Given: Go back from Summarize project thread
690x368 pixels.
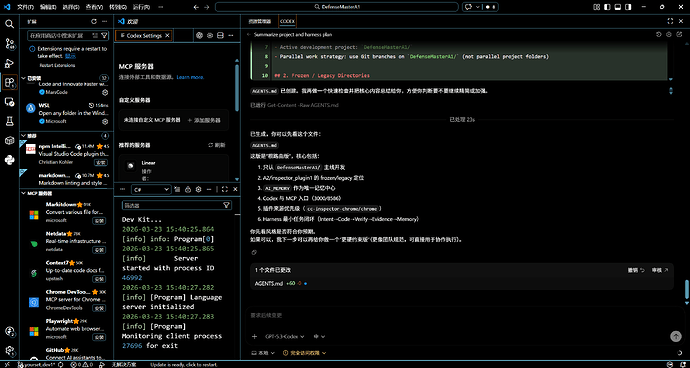Looking at the screenshot, I should coord(249,34).
